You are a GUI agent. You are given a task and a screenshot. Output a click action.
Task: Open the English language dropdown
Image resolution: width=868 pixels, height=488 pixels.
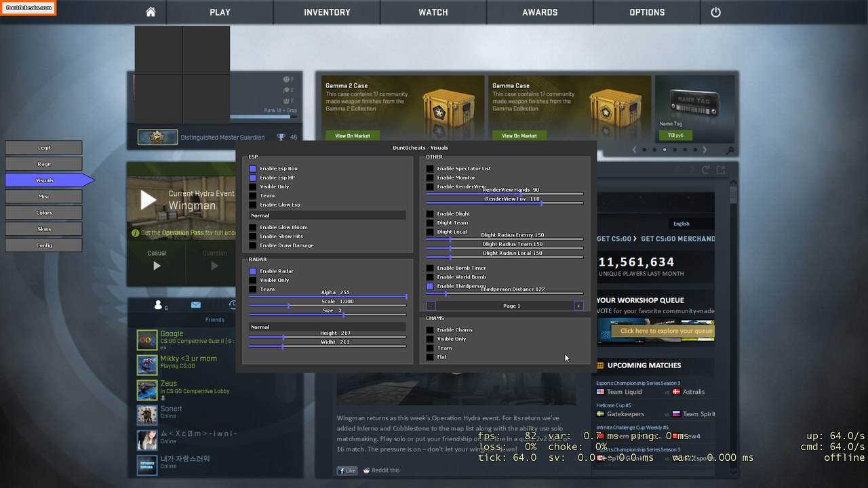point(690,224)
